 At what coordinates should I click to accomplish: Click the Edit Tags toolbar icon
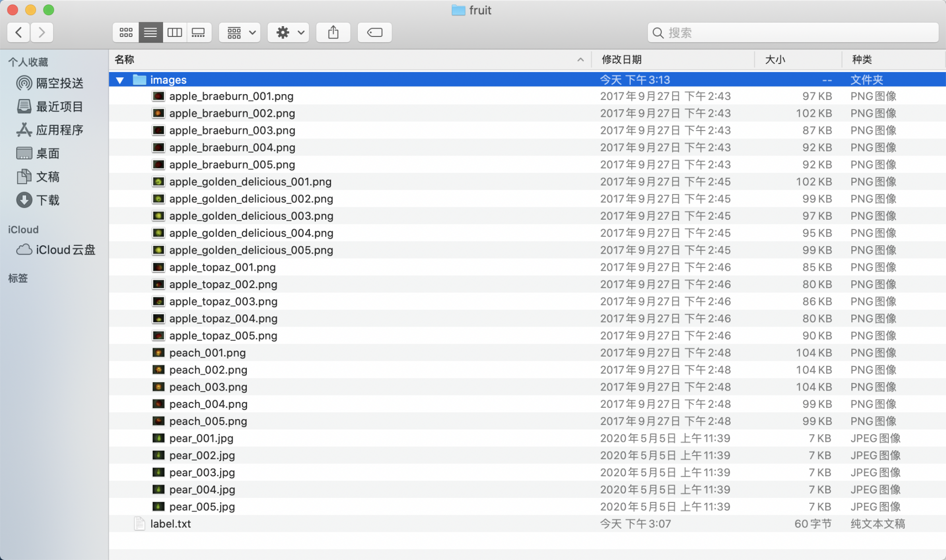click(x=374, y=33)
